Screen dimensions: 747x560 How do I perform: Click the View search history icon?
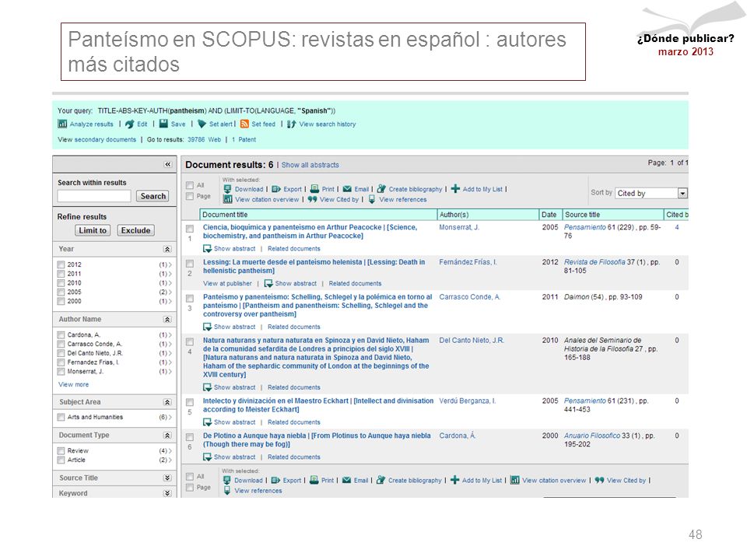(x=292, y=124)
